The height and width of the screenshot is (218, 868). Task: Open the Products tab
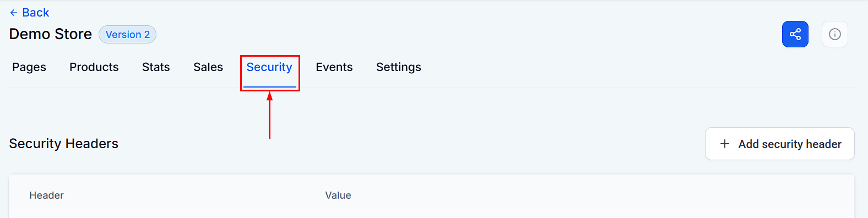(x=94, y=67)
